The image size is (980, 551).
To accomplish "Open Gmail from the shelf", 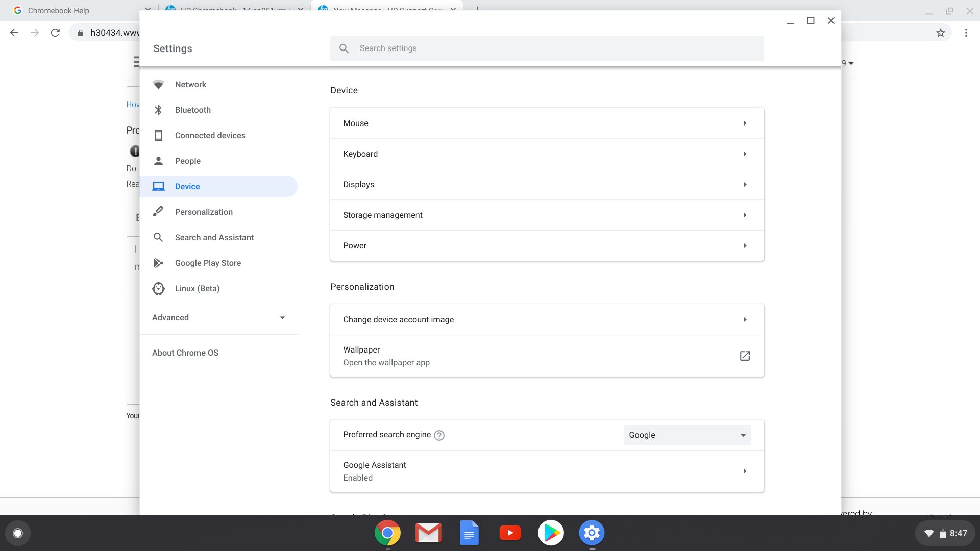I will [428, 533].
